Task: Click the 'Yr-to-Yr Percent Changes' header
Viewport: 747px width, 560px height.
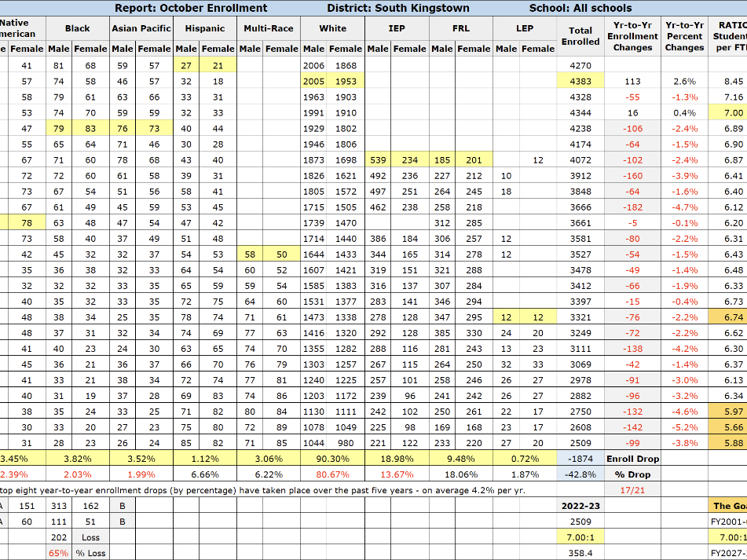Action: [x=685, y=36]
